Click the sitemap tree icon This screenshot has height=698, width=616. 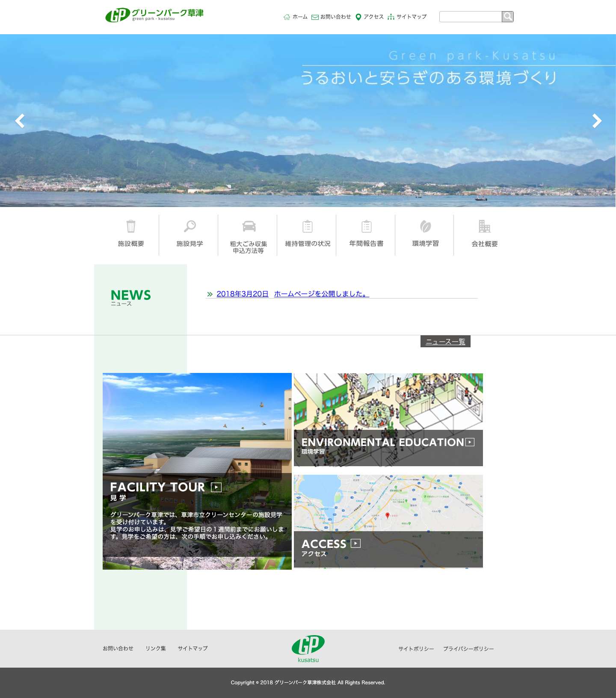[x=391, y=17]
